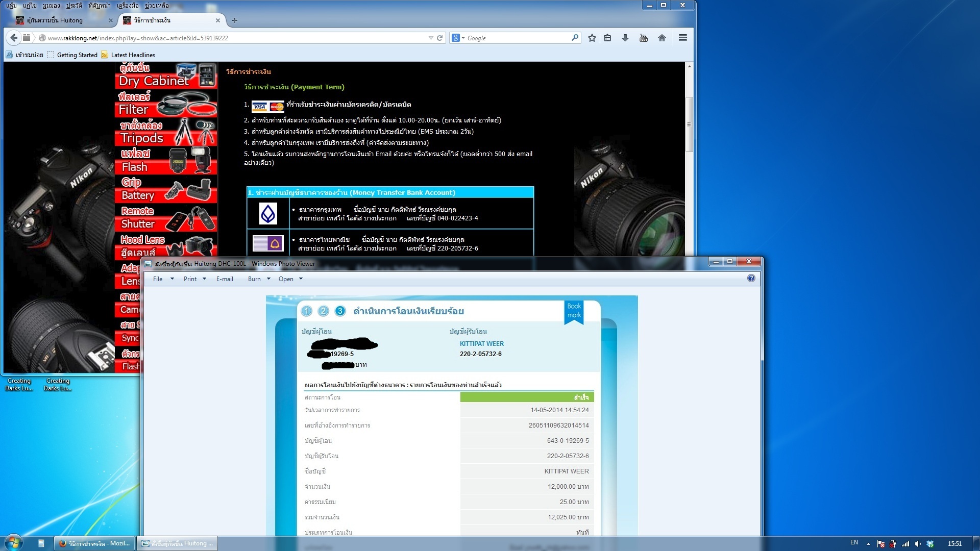Open the Tripods category banner
The height and width of the screenshot is (551, 980).
166,132
